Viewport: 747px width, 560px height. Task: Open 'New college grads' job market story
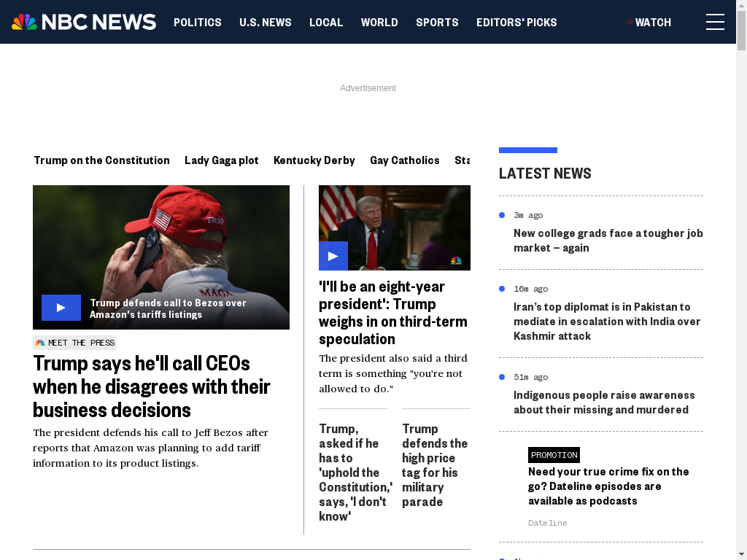click(x=608, y=241)
